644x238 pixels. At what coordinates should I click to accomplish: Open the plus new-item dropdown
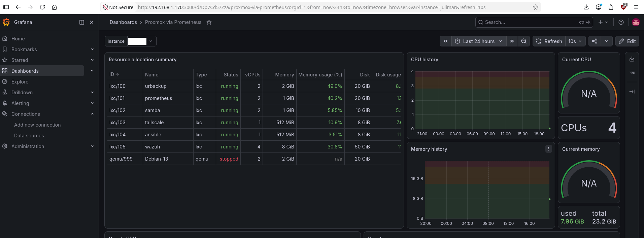point(603,22)
